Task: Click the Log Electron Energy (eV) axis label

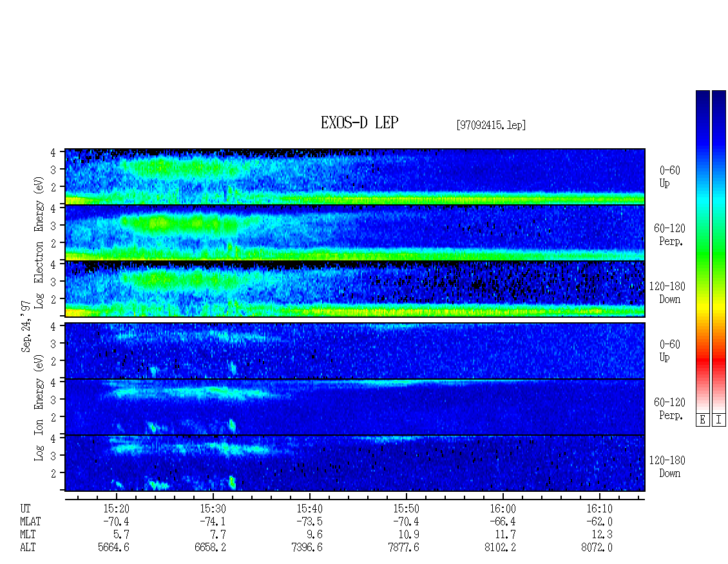Action: 39,242
